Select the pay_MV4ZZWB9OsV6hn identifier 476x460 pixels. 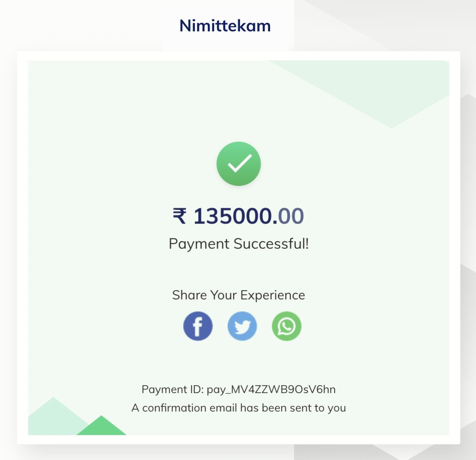pos(271,389)
